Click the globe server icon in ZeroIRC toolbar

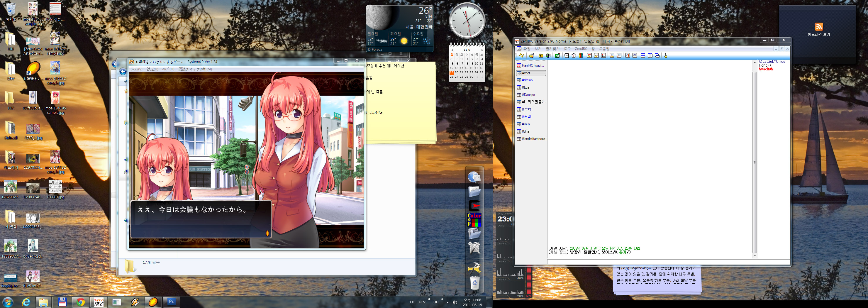pyautogui.click(x=548, y=56)
